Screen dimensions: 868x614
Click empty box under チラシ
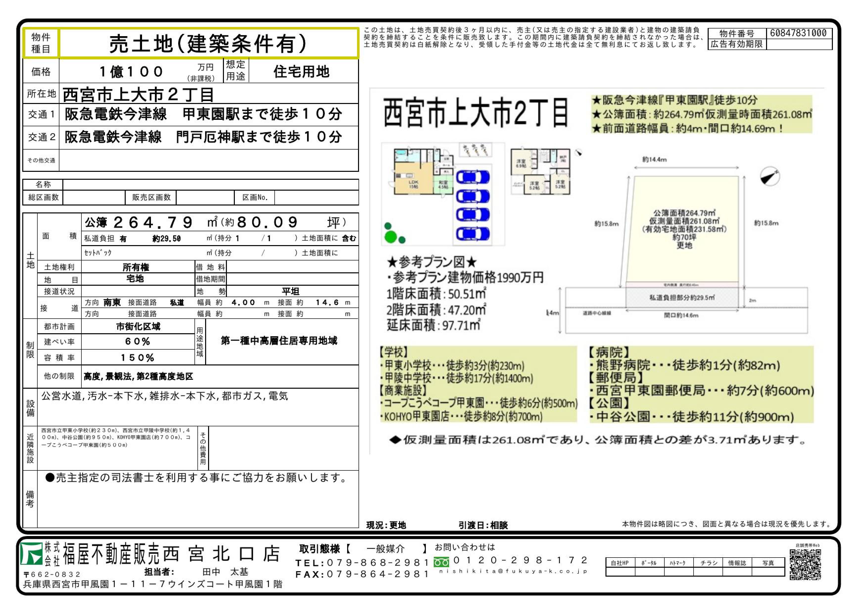(708, 572)
